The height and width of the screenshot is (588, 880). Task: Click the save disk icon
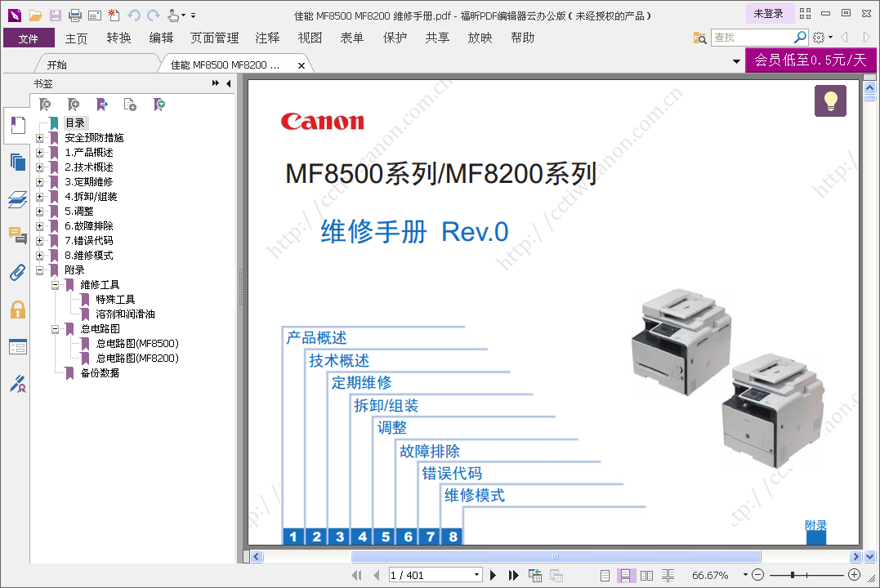[55, 16]
